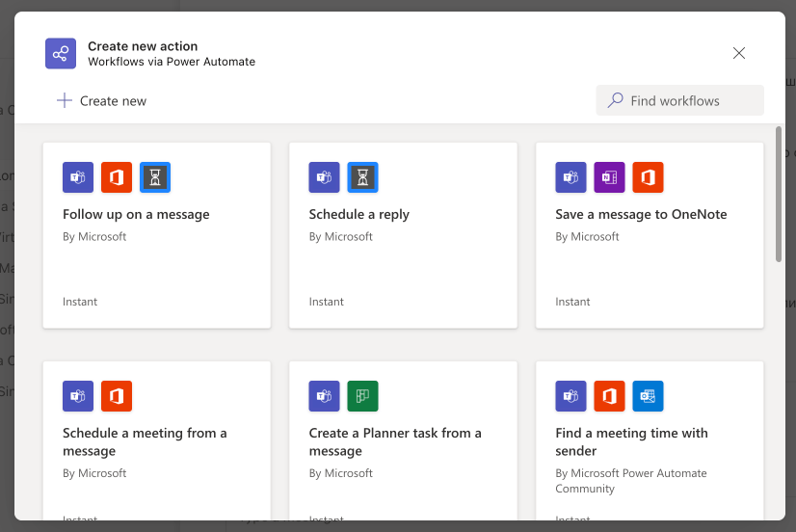
Task: Click the purple OneNote icon on Save message card
Action: [x=609, y=177]
